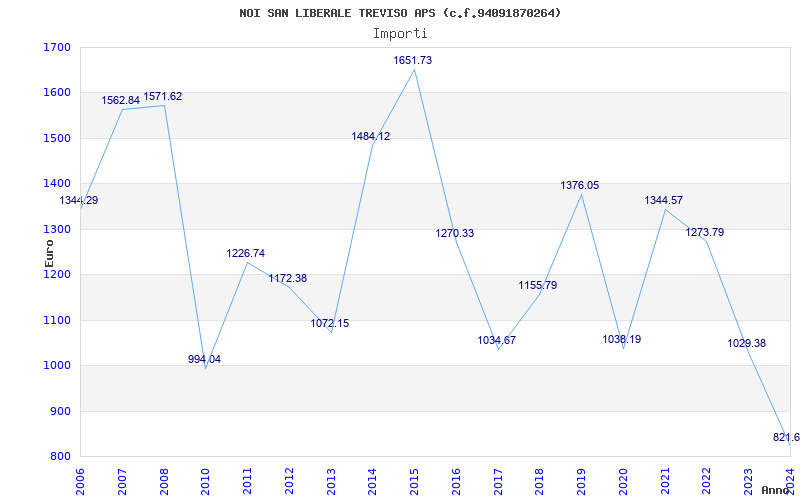The height and width of the screenshot is (500, 800).
Task: Click the x-axis year 2017
Action: coord(498,482)
